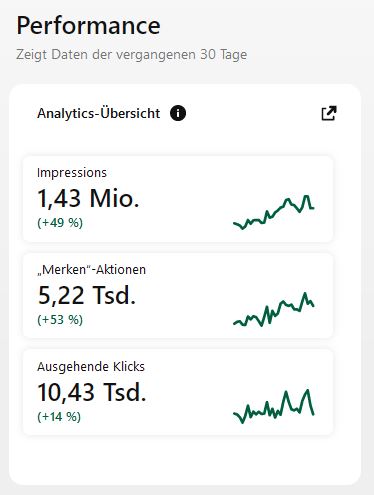The width and height of the screenshot is (374, 495).
Task: Click the Ausgehende Klicks label text
Action: click(91, 367)
